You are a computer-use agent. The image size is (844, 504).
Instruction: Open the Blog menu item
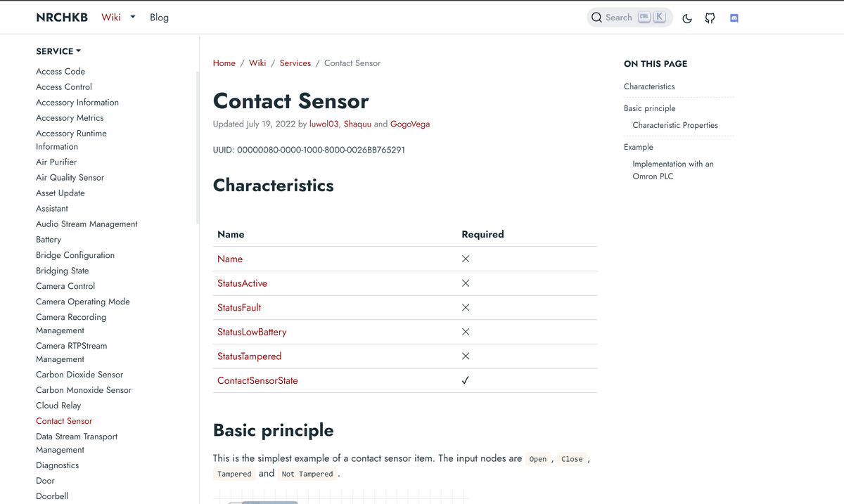[159, 18]
